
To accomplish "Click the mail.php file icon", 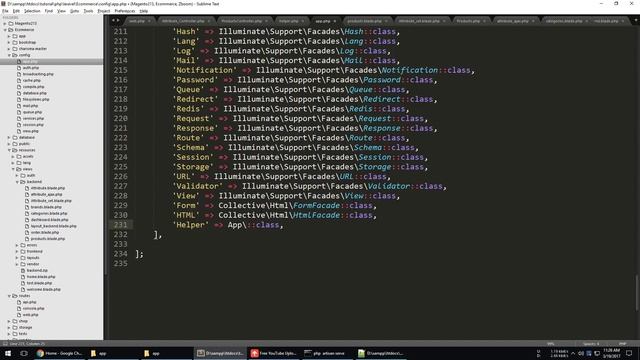I will click(19, 106).
